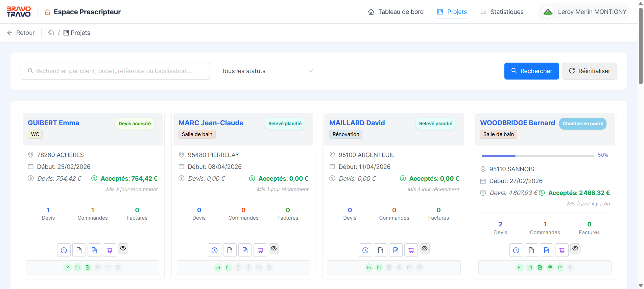The width and height of the screenshot is (644, 289).
Task: Switch to the Statistiques tab
Action: (x=502, y=12)
